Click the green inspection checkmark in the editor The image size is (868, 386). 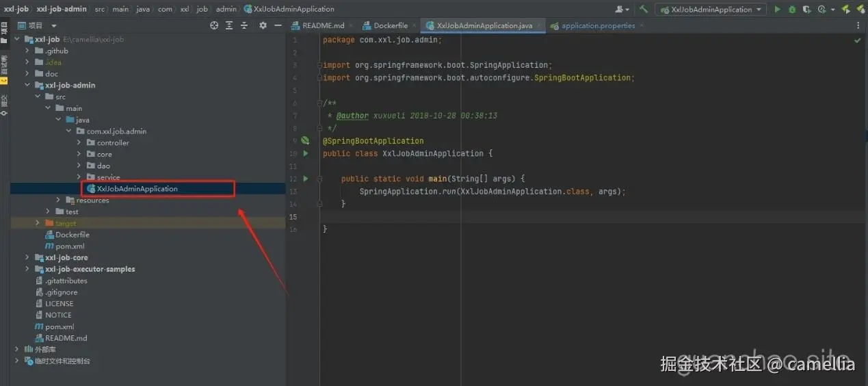858,40
